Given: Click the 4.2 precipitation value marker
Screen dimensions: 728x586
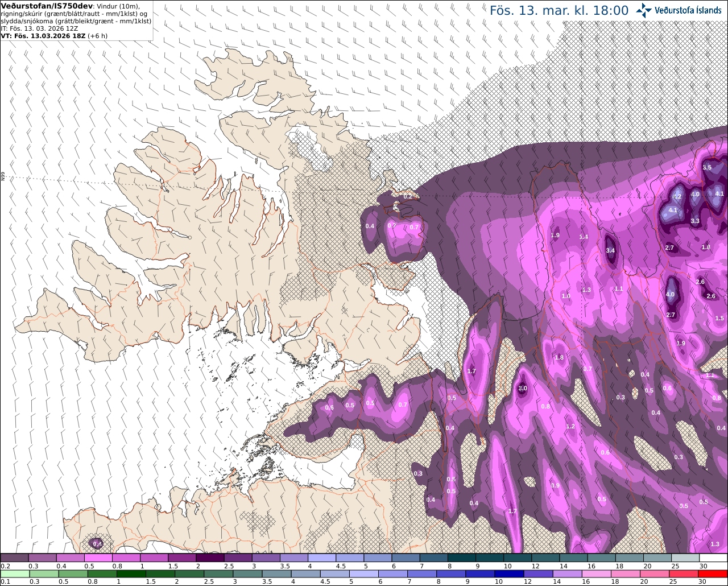Looking at the screenshot, I should click(677, 196).
